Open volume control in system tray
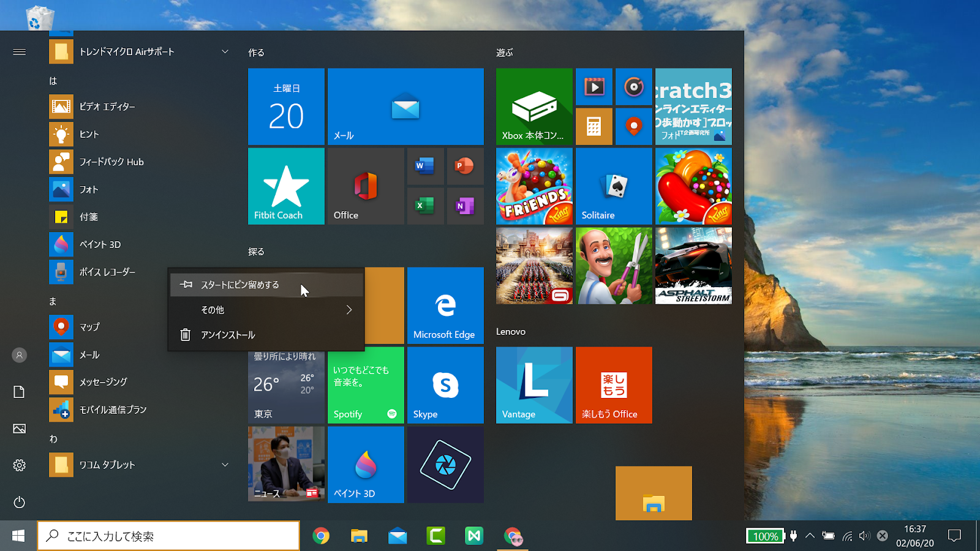Screen dimensions: 980x551 (x=864, y=536)
